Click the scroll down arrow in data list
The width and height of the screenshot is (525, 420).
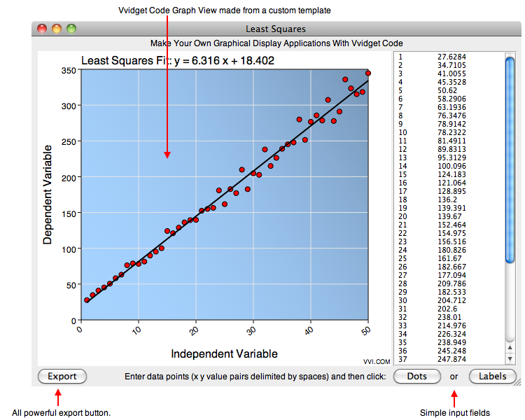[510, 358]
